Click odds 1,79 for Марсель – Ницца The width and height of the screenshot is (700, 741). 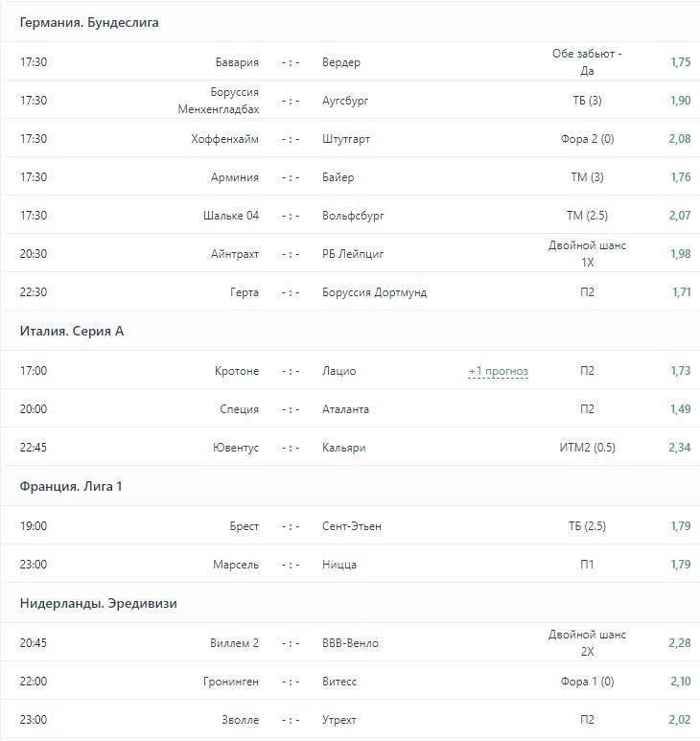pos(680,565)
